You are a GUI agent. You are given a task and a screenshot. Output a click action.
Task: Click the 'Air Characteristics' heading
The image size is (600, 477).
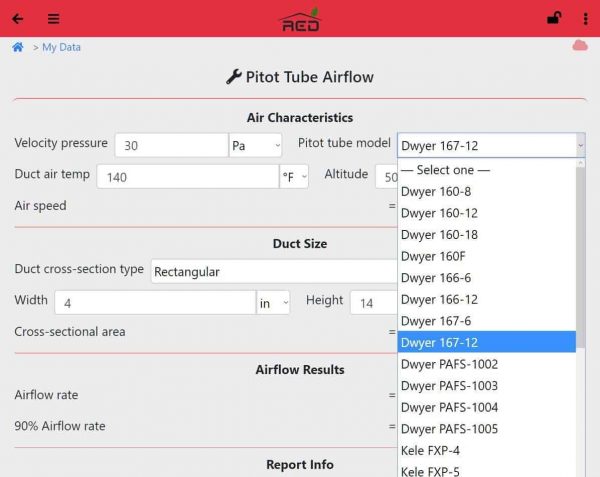click(x=300, y=117)
